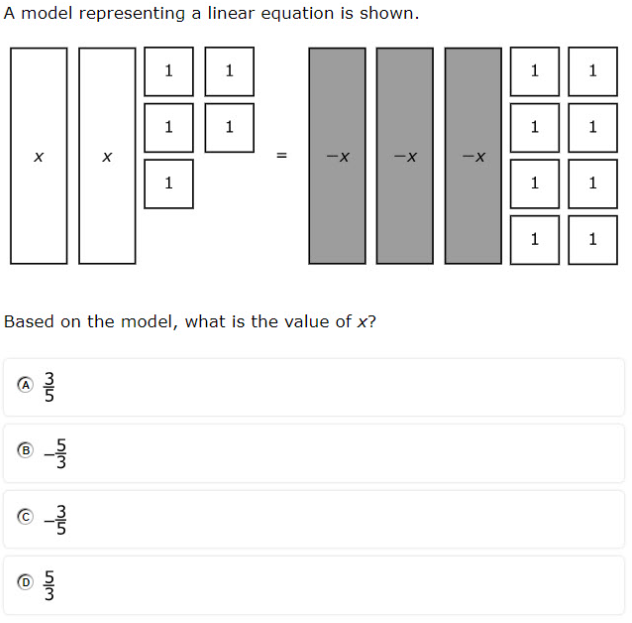Choose the positive 5/3 fraction answer
632x623 pixels.
pyautogui.click(x=48, y=582)
